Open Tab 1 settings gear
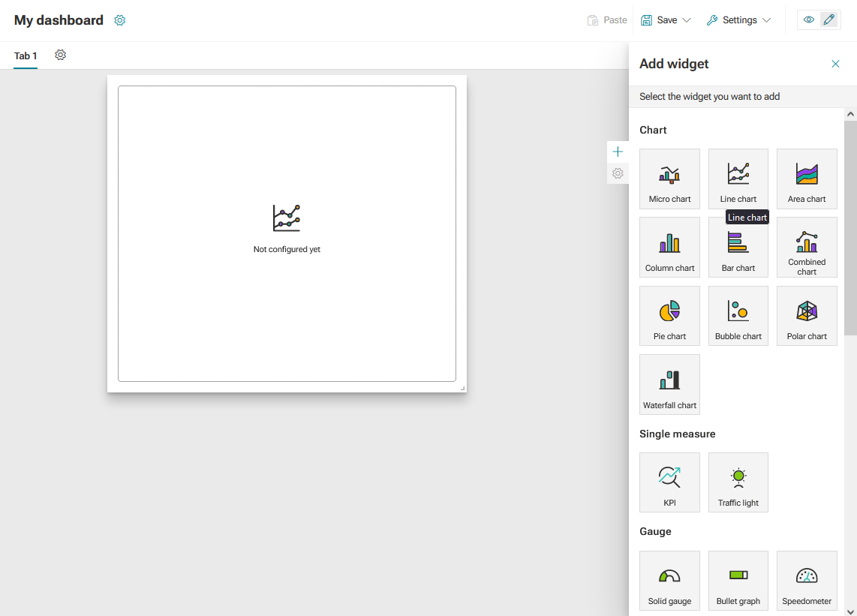This screenshot has width=857, height=616. [61, 56]
